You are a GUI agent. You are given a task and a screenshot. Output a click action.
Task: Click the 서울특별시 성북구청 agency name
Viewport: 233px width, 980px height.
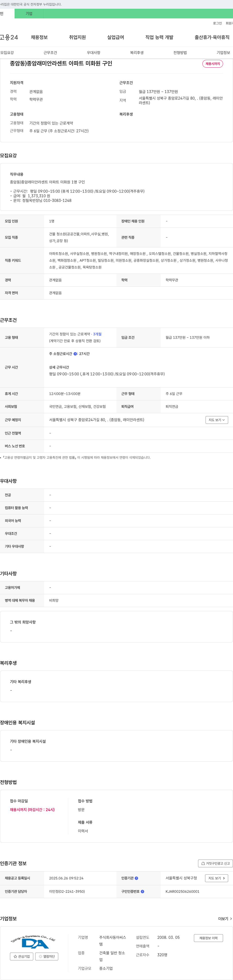click(x=181, y=878)
